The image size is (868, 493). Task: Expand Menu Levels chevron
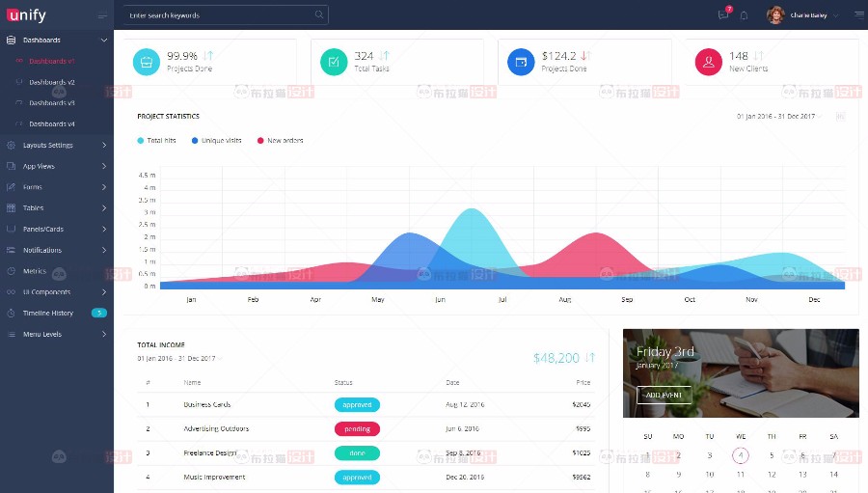(x=104, y=334)
